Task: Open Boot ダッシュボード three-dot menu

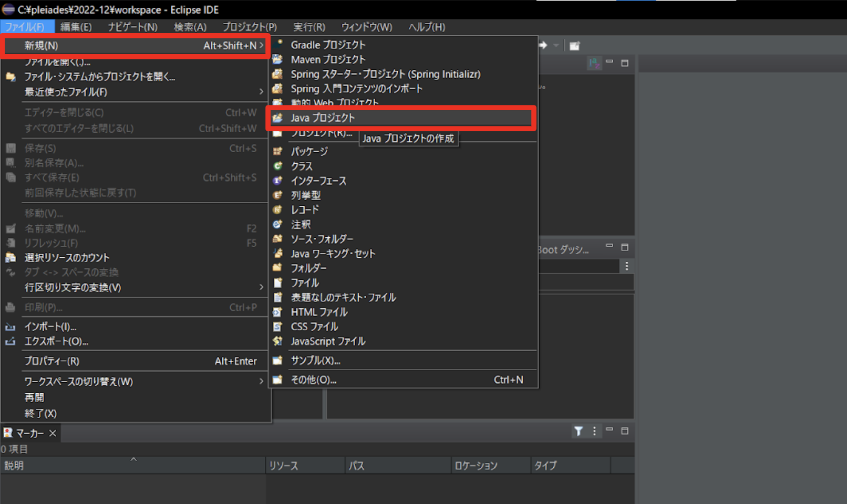Action: click(x=627, y=266)
